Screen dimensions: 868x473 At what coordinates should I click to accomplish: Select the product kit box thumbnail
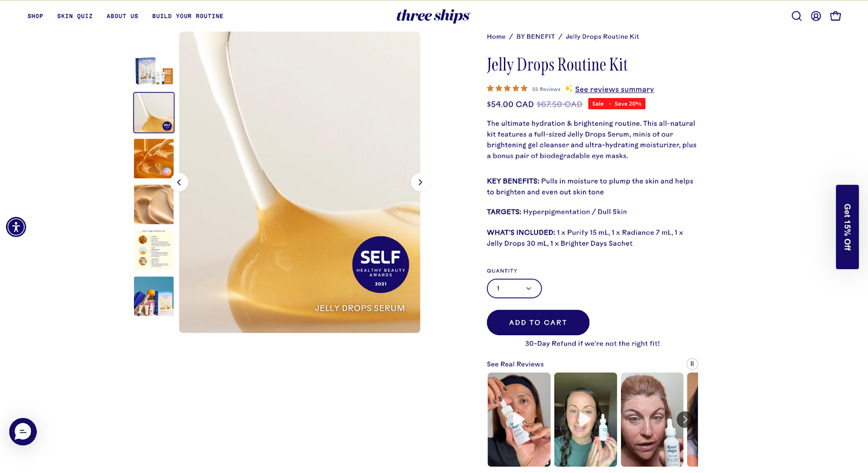(x=154, y=71)
